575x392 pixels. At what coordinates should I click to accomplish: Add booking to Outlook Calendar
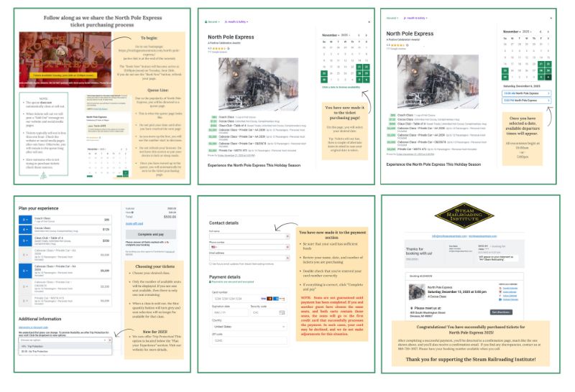point(510,299)
